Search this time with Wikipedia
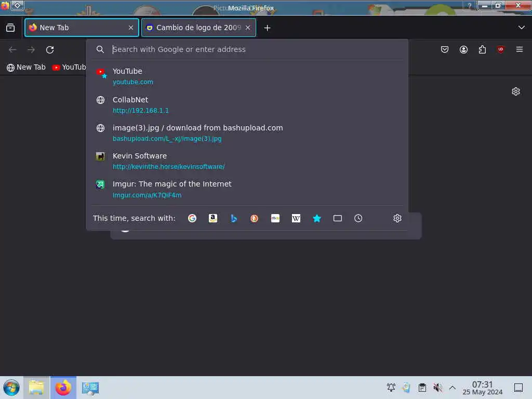Screen dimensions: 532x399 [x=296, y=218]
